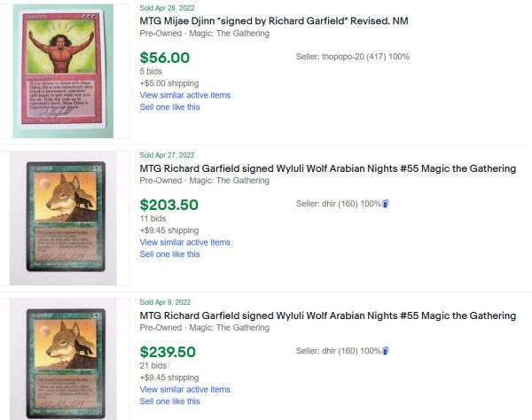Click the blue badge icon beside seller dhlr in the Apr 27 listing
532x420 pixels.
(x=387, y=204)
